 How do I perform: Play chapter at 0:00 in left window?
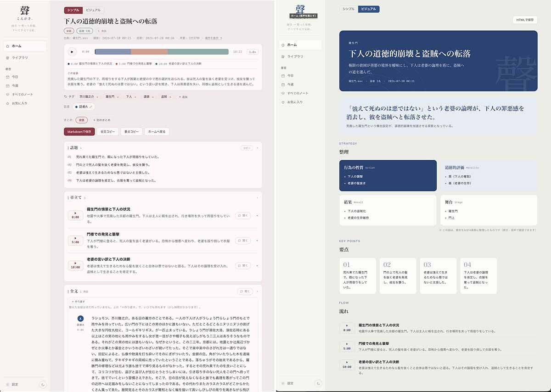click(x=75, y=215)
